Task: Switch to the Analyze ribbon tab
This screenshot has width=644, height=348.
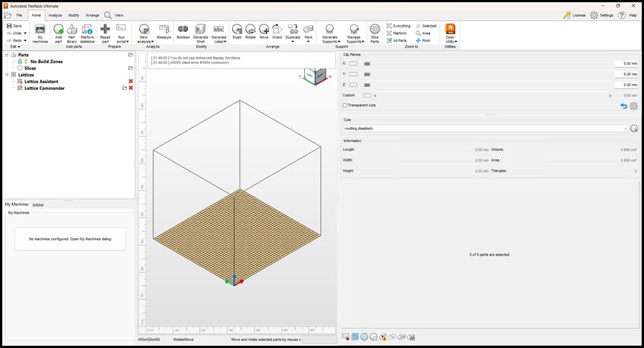Action: [55, 15]
